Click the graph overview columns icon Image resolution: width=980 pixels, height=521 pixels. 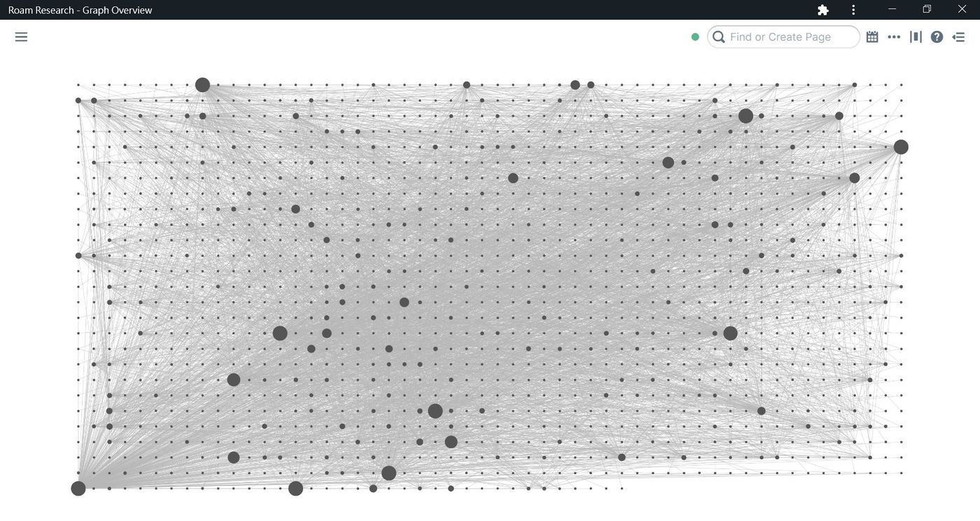(x=916, y=37)
